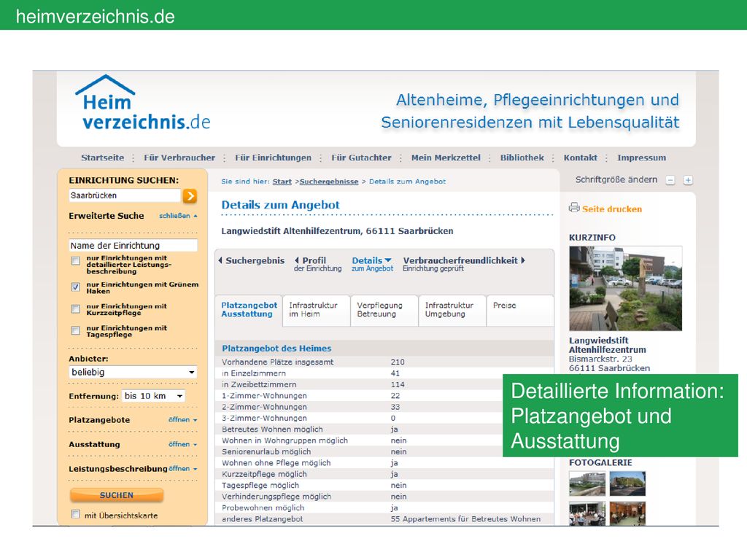Click the Suchergebnisse breadcrumb link

click(x=329, y=182)
